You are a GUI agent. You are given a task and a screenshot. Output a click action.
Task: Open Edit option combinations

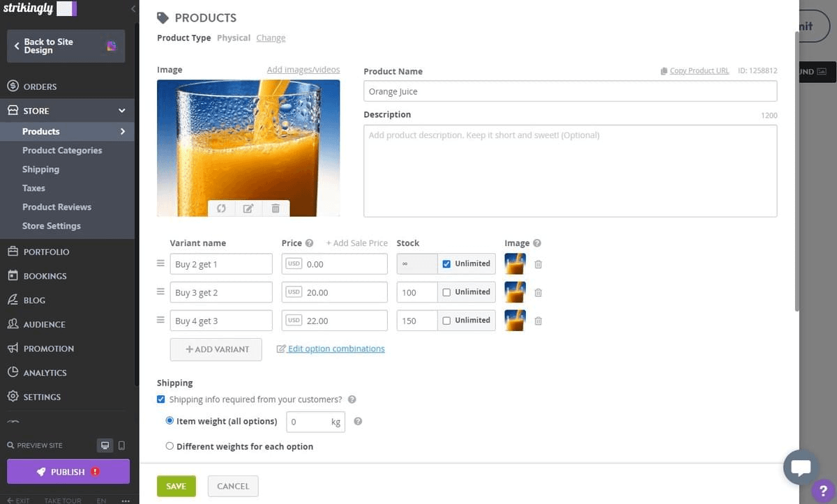click(x=335, y=349)
